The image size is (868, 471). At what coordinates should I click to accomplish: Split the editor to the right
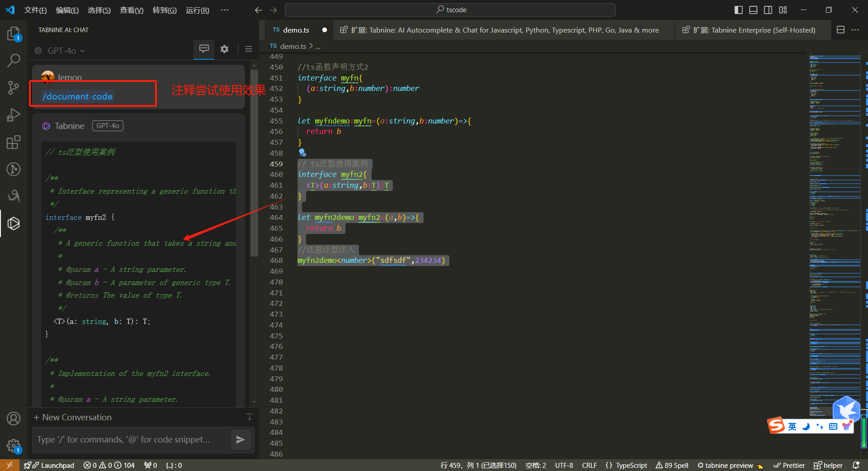click(x=840, y=30)
